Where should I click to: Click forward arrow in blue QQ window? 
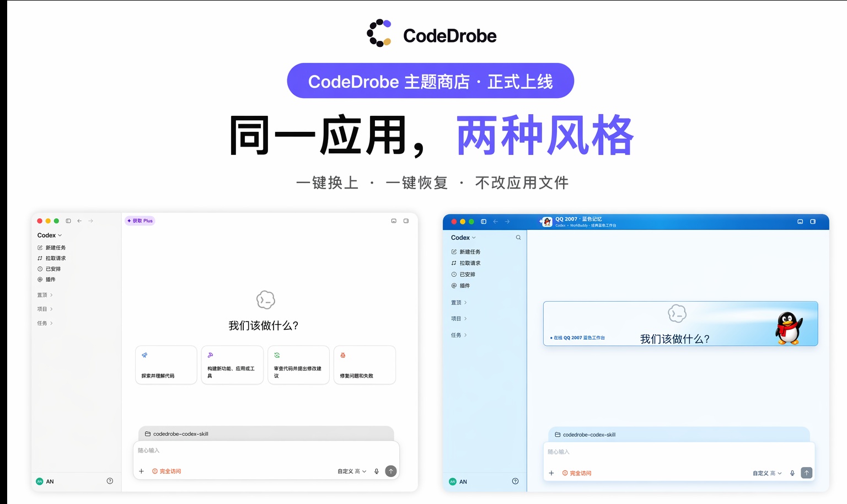point(507,221)
